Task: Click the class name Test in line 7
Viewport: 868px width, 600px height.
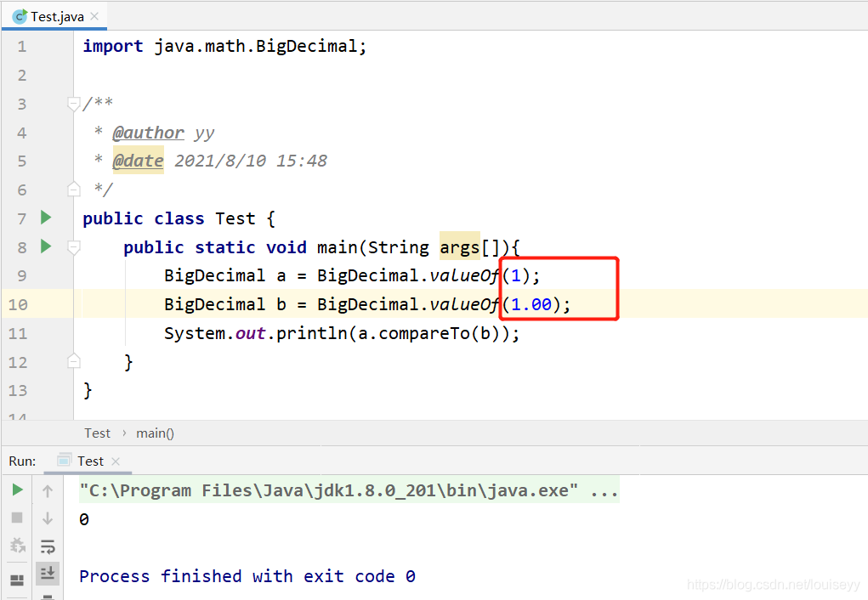Action: click(235, 218)
